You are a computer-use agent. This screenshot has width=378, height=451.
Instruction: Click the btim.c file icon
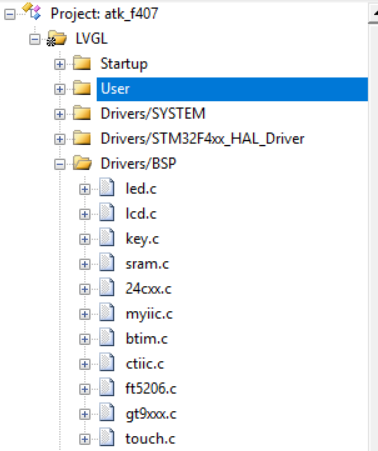[107, 337]
